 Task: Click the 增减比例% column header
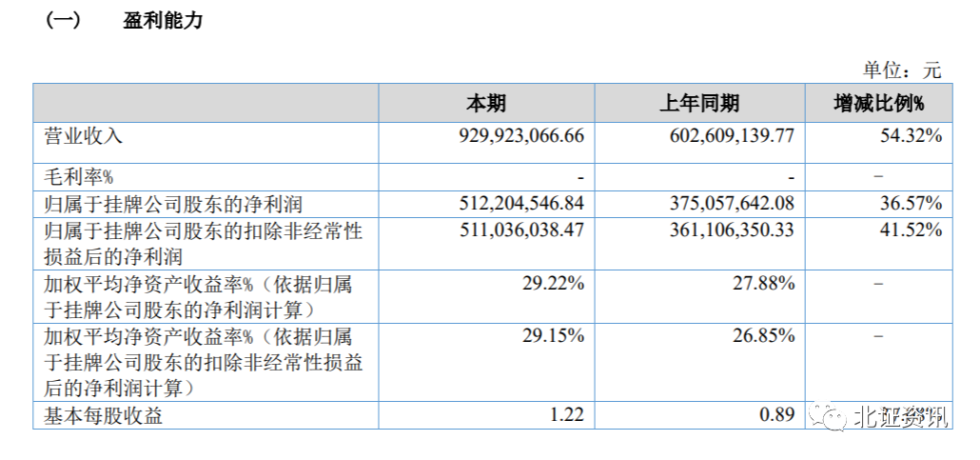[x=879, y=104]
